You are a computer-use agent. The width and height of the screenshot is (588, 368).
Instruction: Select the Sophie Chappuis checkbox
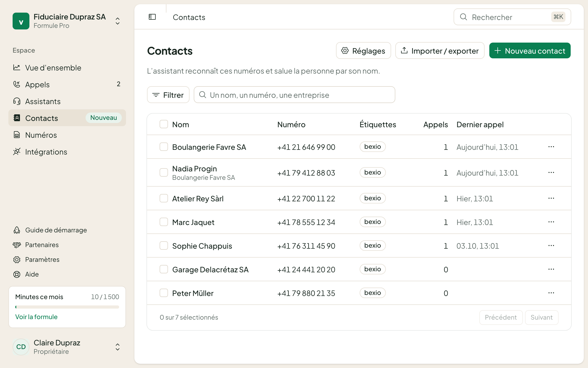(164, 246)
